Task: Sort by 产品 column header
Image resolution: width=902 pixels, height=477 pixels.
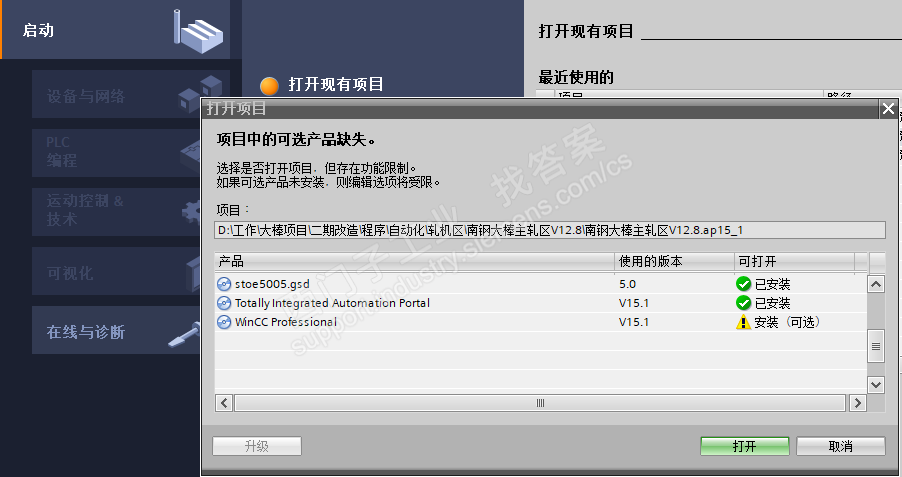Action: tap(414, 262)
